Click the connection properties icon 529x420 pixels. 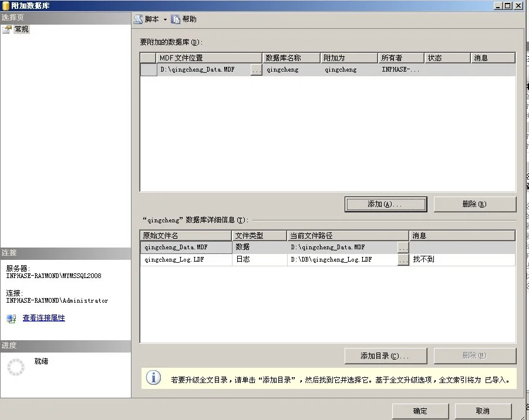[x=11, y=318]
